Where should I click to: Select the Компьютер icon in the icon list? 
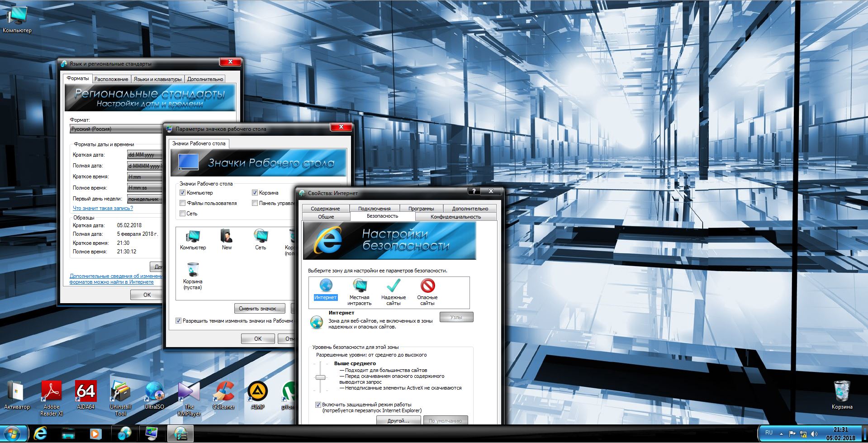coord(193,240)
